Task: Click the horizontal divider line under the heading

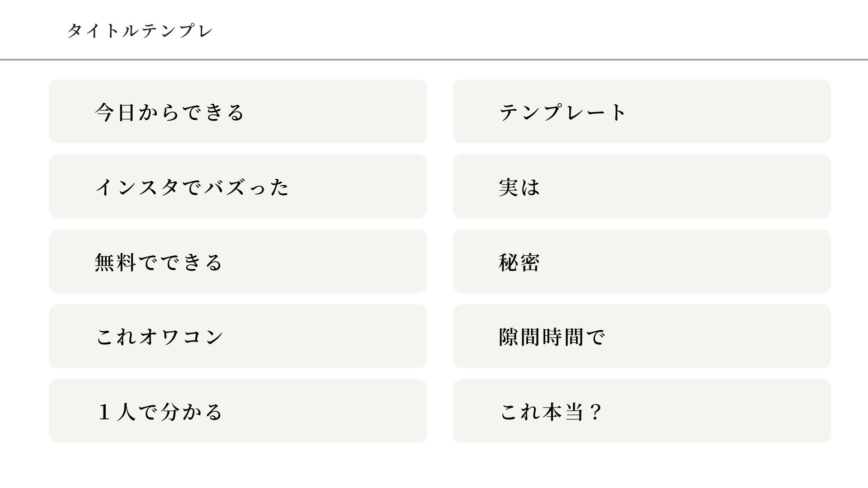Action: click(434, 59)
